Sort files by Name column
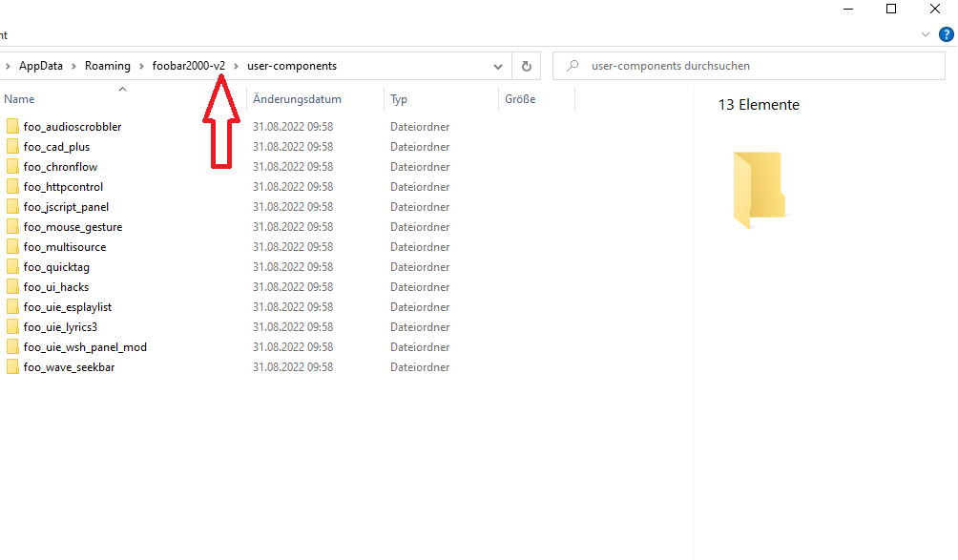958x560 pixels. coord(19,99)
